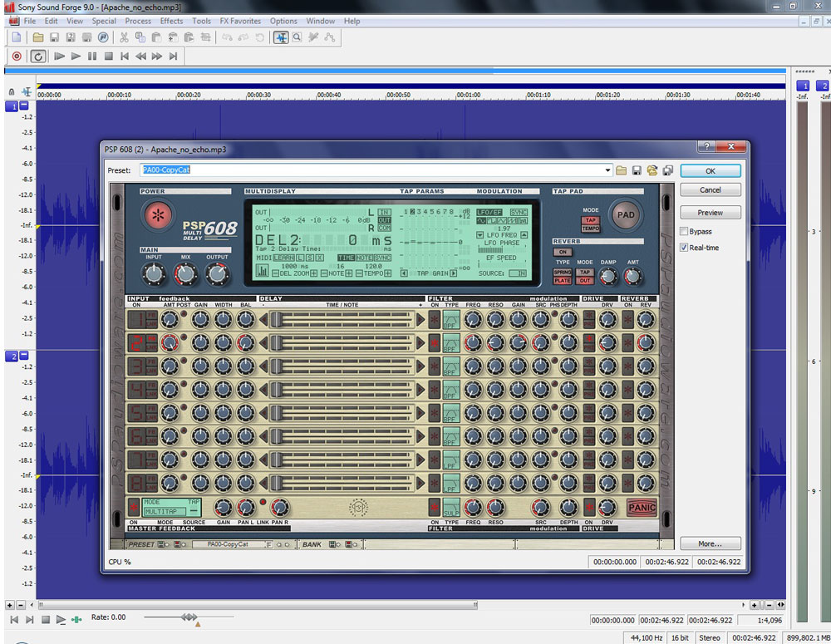This screenshot has height=644, width=831.
Task: Click the Rate slider at bottom
Action: (189, 617)
